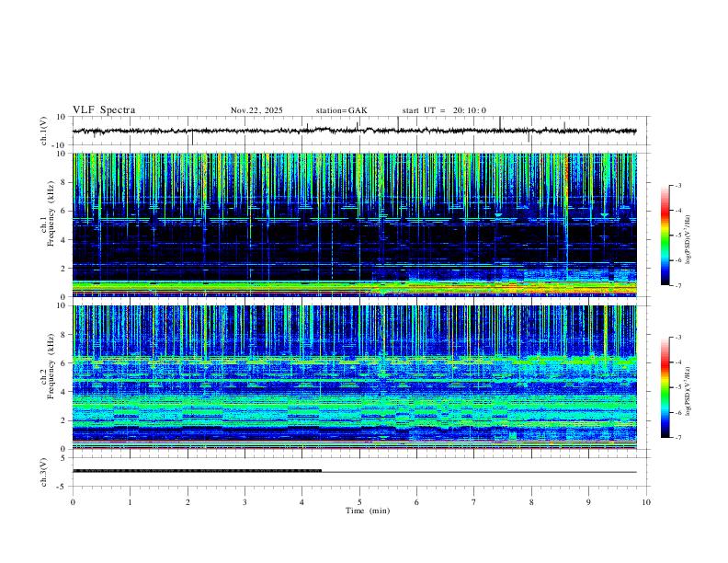
Task: Click the "start UT = 20:10:0" text
Action: click(x=444, y=110)
